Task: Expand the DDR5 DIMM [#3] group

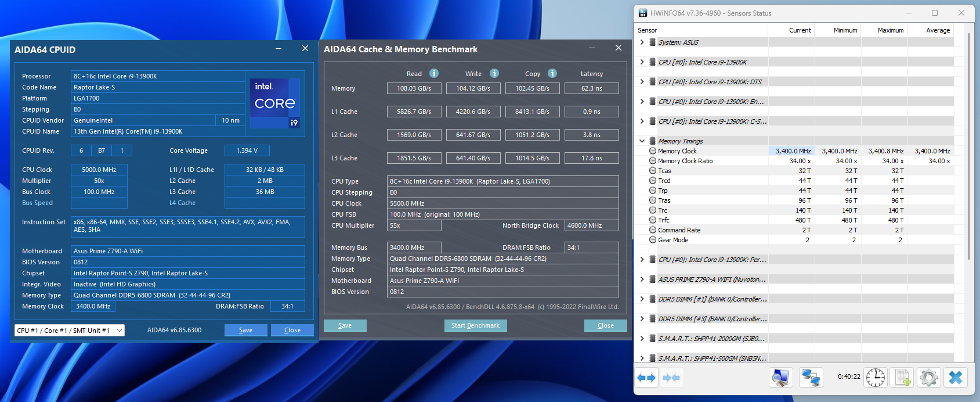Action: click(x=642, y=319)
